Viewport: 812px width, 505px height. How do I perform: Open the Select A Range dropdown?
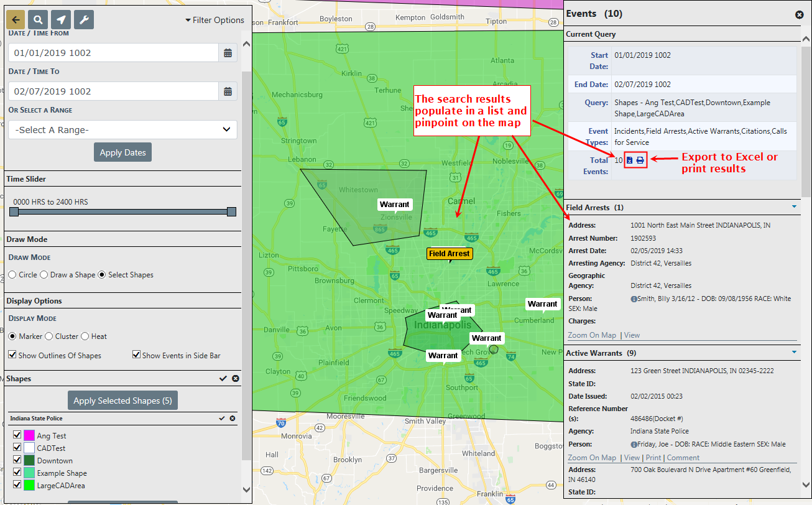coord(122,130)
